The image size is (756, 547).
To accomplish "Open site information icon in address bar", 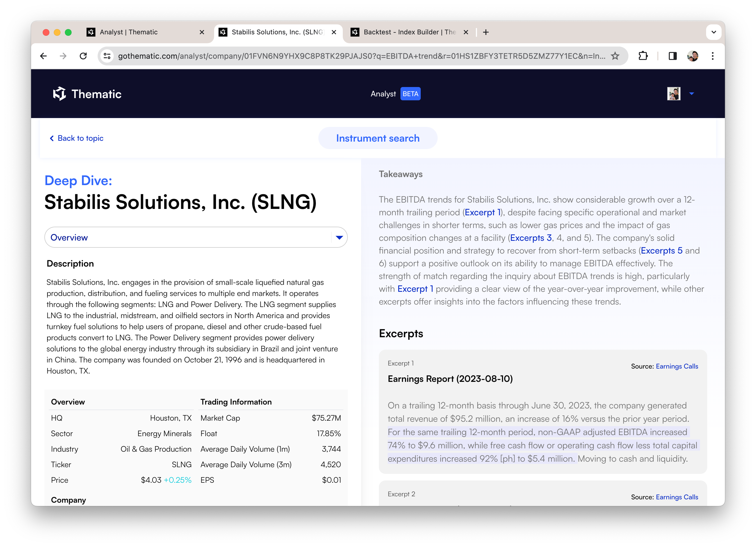I will [x=107, y=56].
